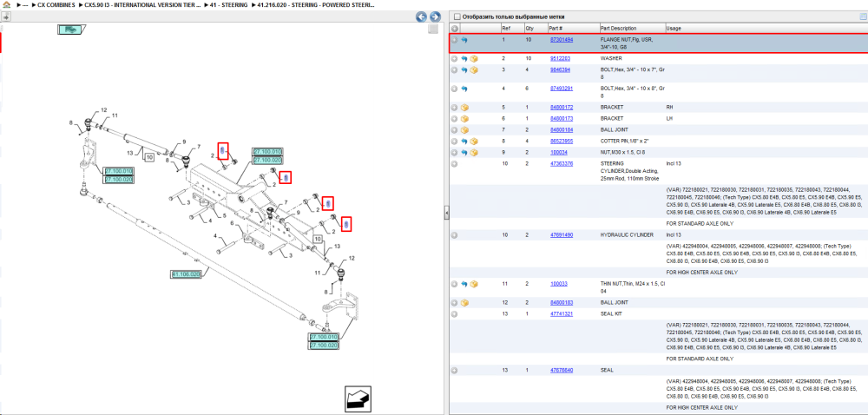Open part number link 100033
The width and height of the screenshot is (868, 415).
tap(558, 284)
